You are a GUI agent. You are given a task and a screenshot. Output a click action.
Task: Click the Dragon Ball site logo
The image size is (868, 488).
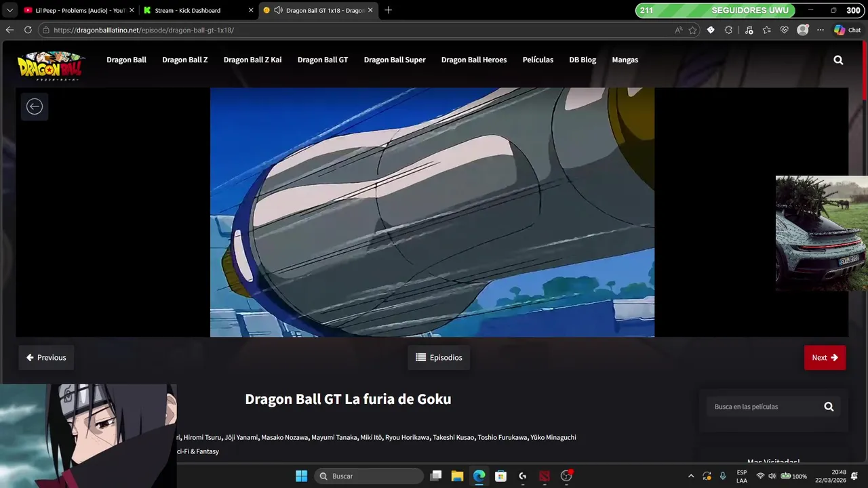click(x=52, y=66)
